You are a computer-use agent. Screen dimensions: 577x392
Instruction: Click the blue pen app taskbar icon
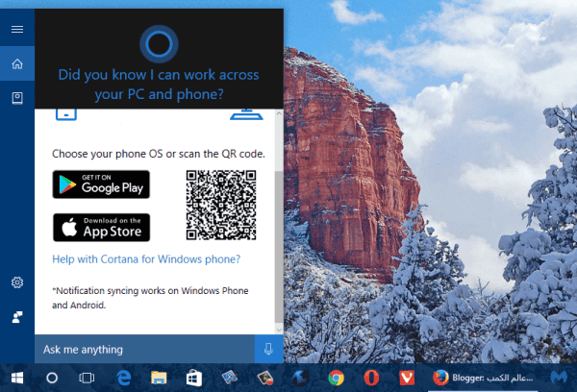(x=229, y=378)
